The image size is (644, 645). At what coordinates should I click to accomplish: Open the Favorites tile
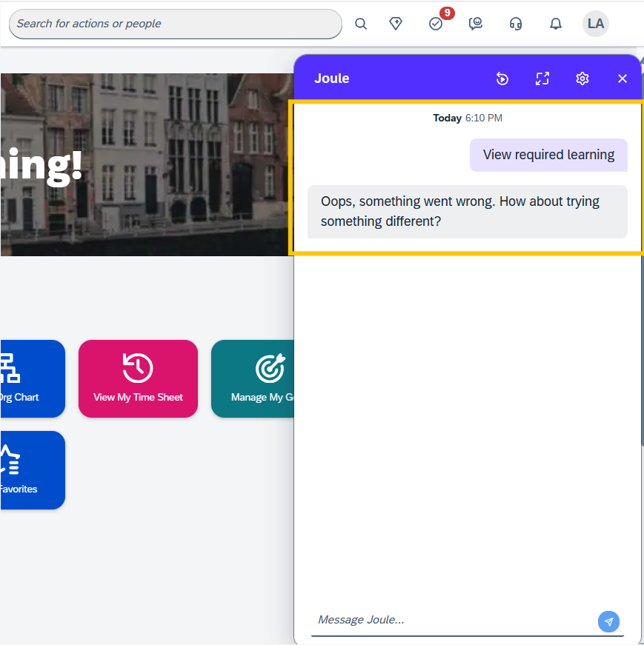[x=33, y=470]
